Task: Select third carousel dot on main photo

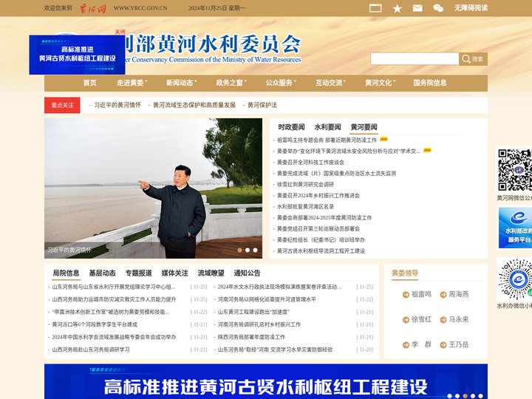Action: (x=256, y=250)
